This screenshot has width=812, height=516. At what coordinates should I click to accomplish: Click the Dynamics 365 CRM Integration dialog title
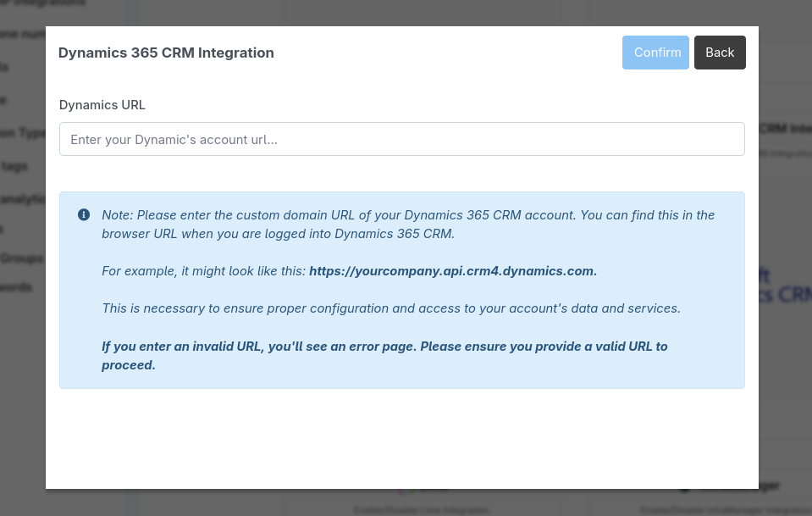click(x=166, y=53)
